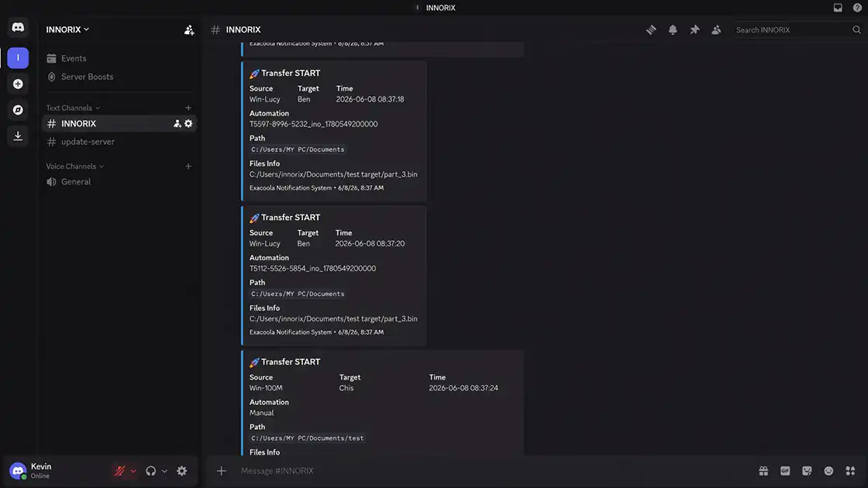The image size is (868, 488).
Task: Select the INNORIX server icon
Action: 18,57
